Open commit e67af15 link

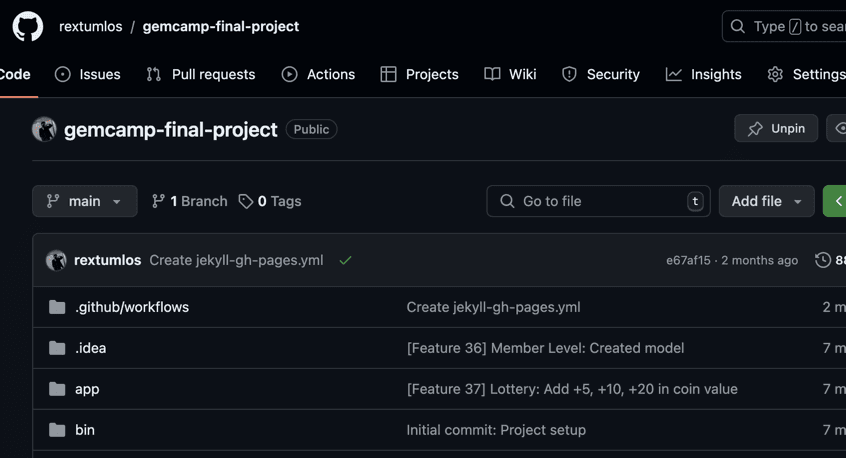pyautogui.click(x=688, y=260)
